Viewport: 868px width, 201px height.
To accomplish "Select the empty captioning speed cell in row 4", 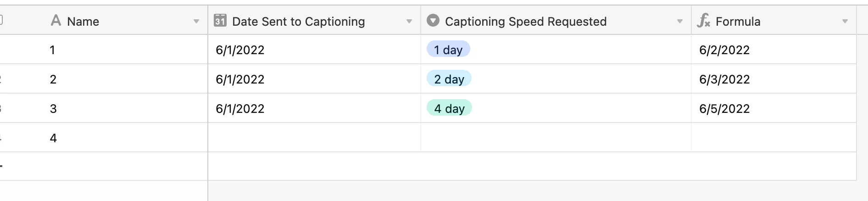I will (x=556, y=138).
